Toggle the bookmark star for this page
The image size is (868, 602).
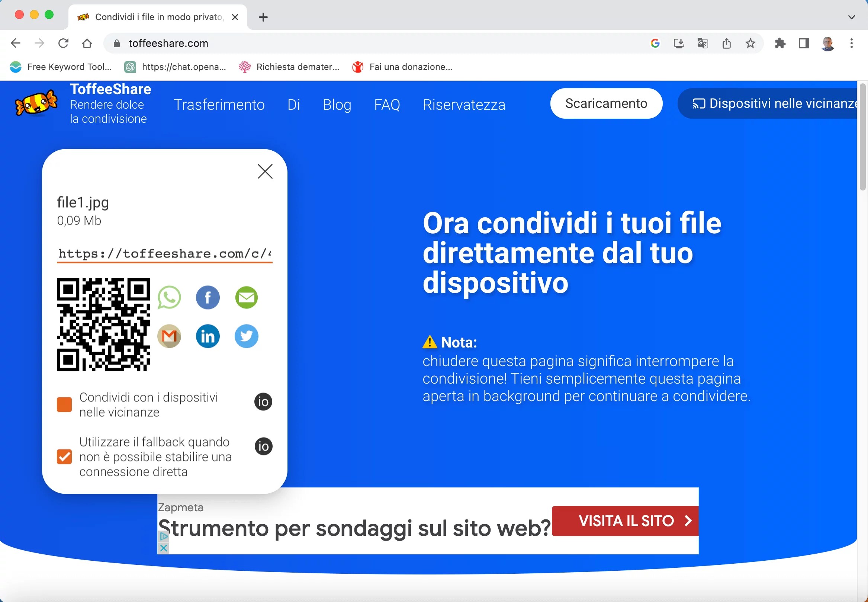pyautogui.click(x=751, y=43)
